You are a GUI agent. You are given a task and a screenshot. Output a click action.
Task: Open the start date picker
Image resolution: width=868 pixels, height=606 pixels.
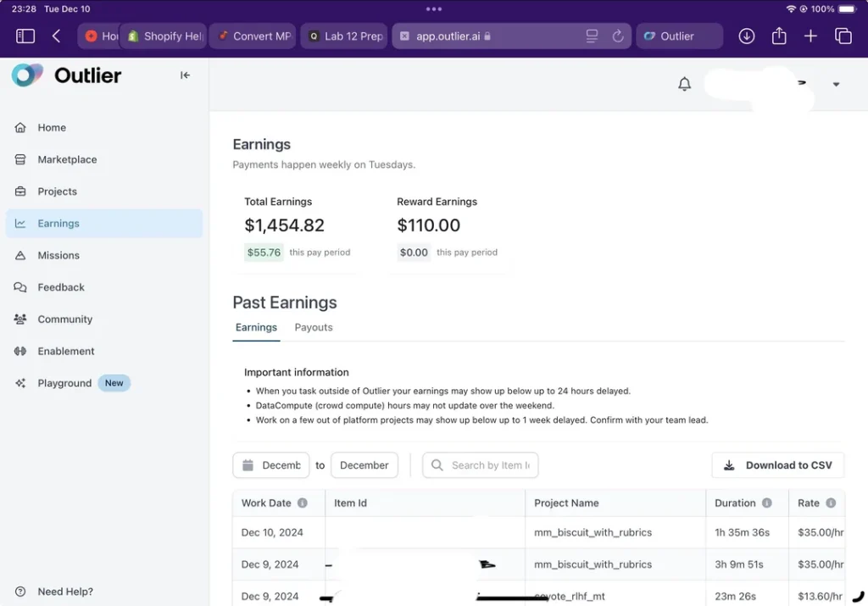[x=271, y=465]
